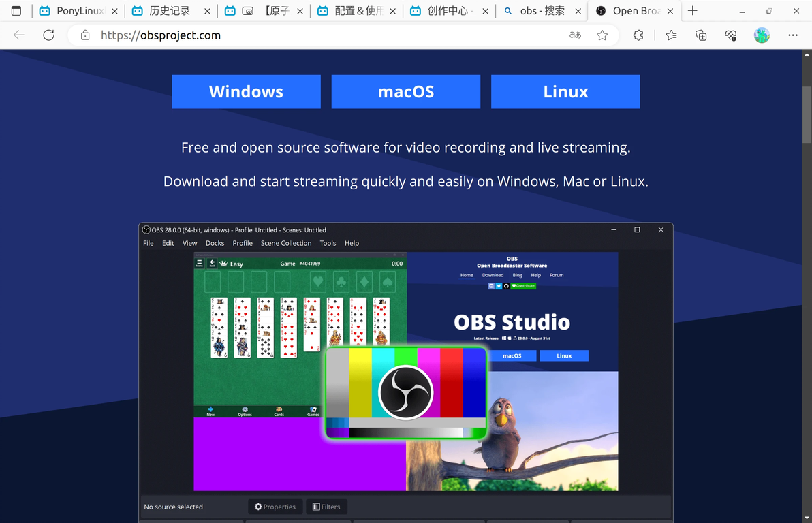Open Collections toolbar icon

[x=701, y=35]
